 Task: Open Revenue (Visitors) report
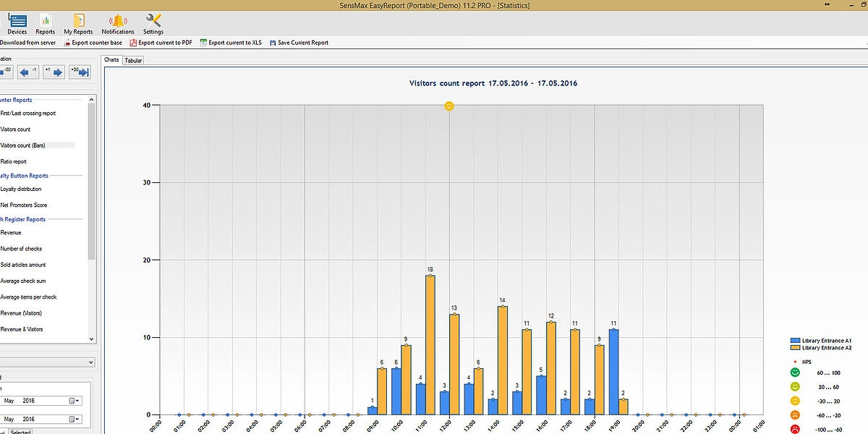pos(21,313)
